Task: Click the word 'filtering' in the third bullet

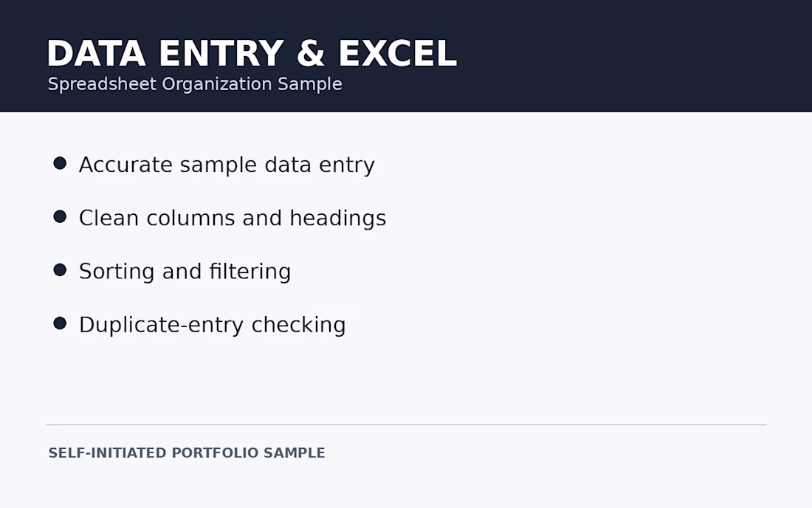Action: click(x=250, y=271)
